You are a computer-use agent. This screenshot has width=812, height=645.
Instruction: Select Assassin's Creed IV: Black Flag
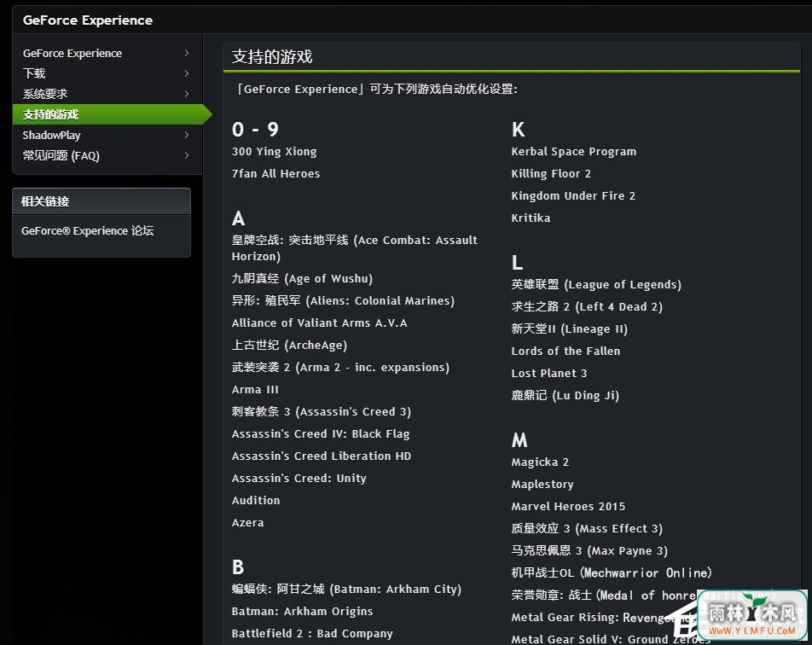pos(321,434)
